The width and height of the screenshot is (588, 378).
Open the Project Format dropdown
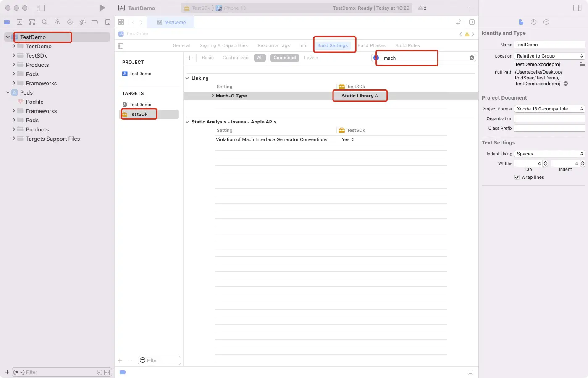tap(549, 109)
